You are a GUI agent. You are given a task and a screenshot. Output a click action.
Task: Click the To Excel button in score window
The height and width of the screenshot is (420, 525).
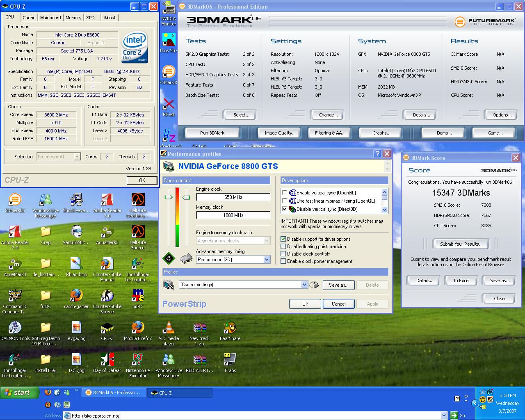pyautogui.click(x=461, y=281)
